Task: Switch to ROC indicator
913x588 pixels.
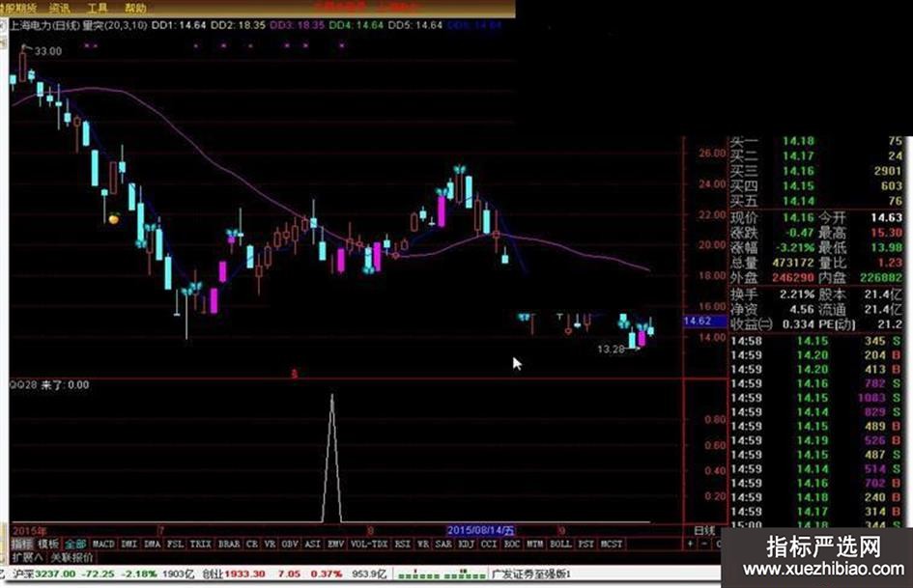Action: point(512,544)
